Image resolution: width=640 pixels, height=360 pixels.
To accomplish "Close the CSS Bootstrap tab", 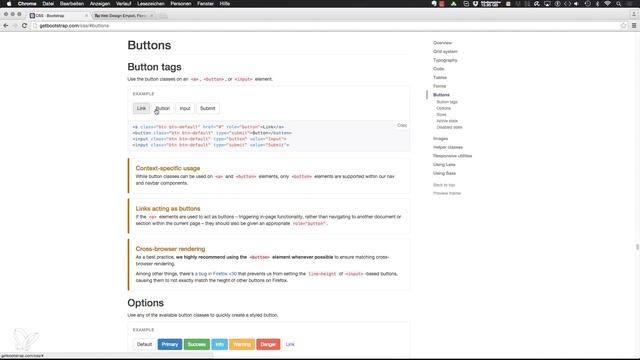I will (x=86, y=16).
